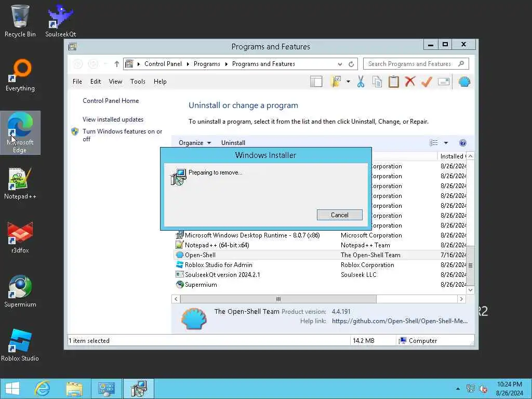
Task: Open the folder options dropdown arrow
Action: (348, 82)
